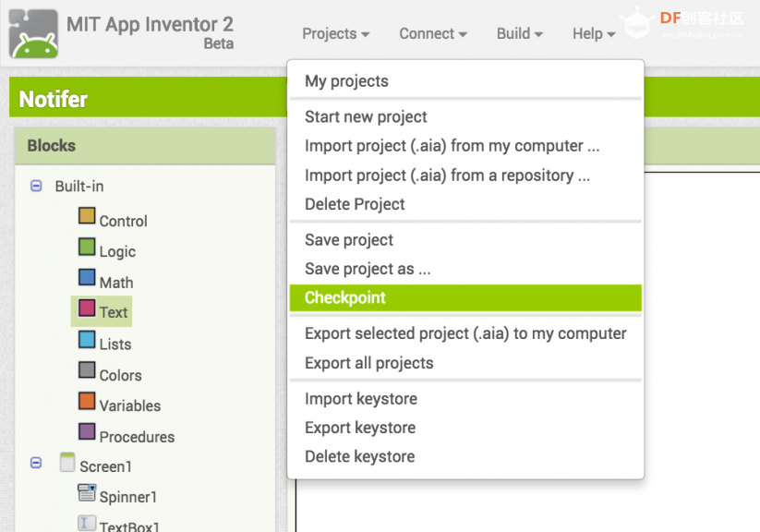This screenshot has height=532, width=760.
Task: Click the green Logic block icon
Action: click(x=87, y=247)
